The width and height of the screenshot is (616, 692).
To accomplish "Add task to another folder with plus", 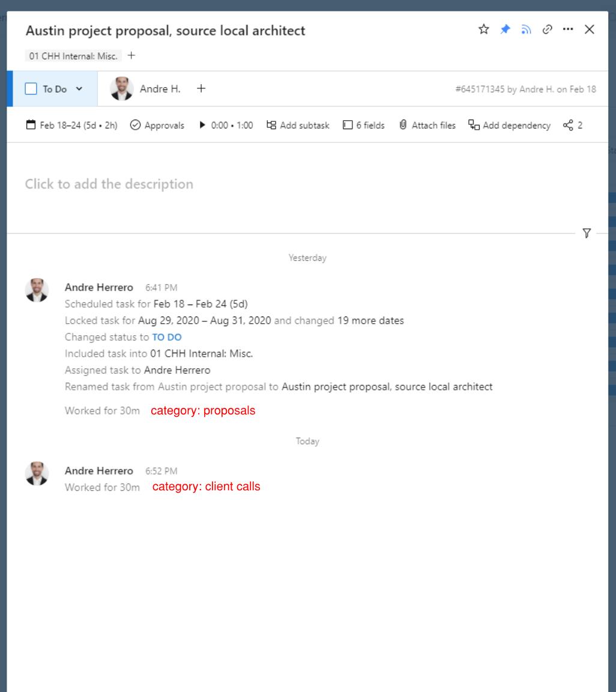I will click(x=131, y=56).
